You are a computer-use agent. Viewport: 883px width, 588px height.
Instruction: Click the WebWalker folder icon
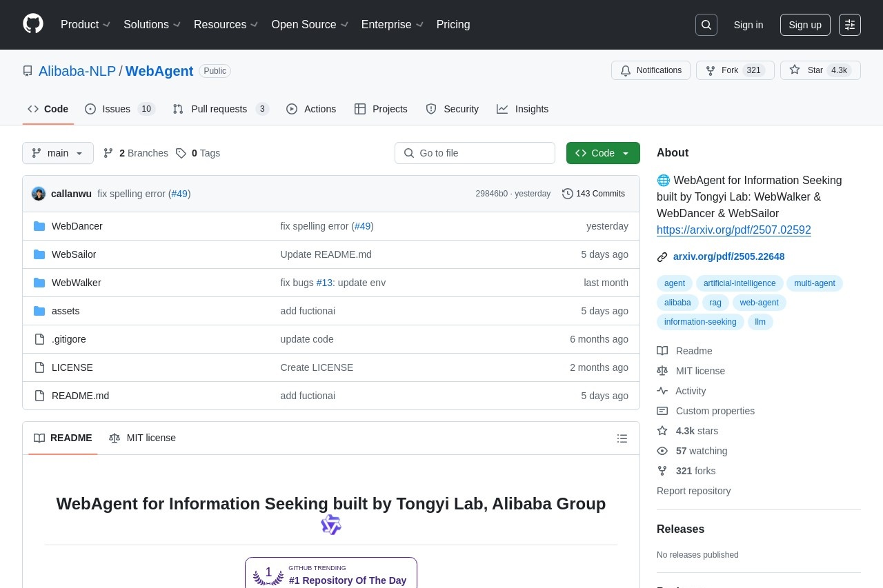coord(39,283)
